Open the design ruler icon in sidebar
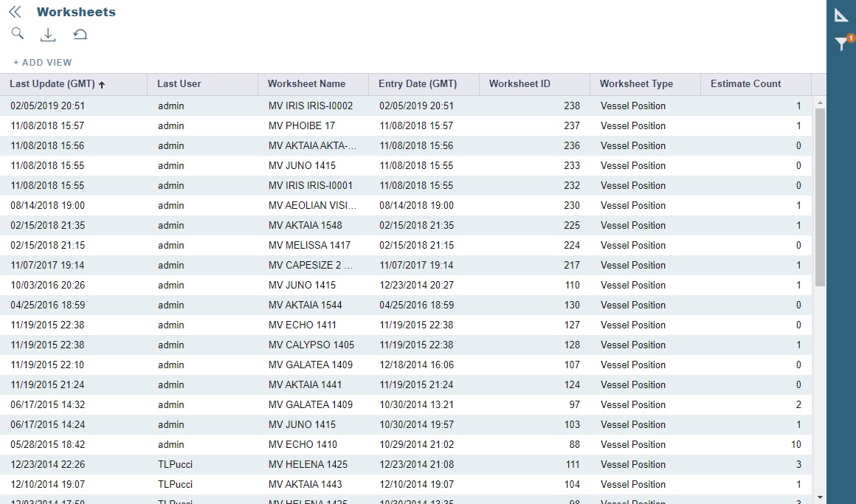This screenshot has height=504, width=856. coord(841,15)
